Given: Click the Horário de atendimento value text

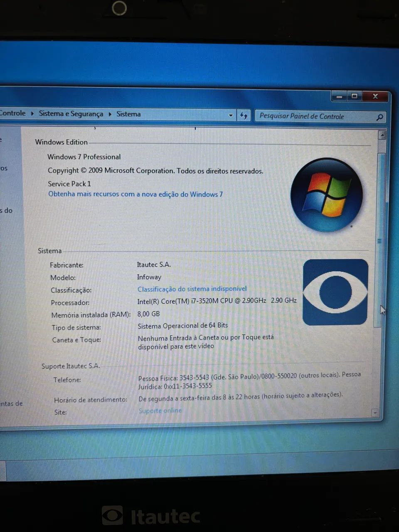Looking at the screenshot, I should pos(241,397).
